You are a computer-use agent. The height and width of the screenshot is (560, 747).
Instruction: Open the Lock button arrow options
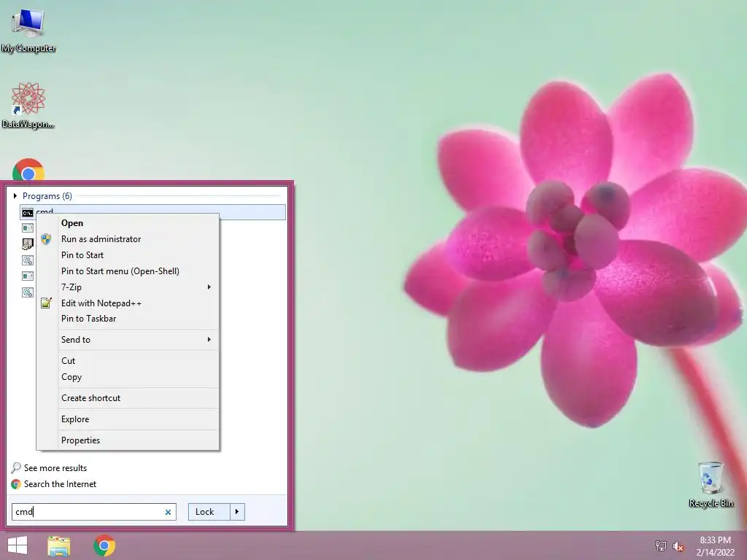click(x=237, y=512)
